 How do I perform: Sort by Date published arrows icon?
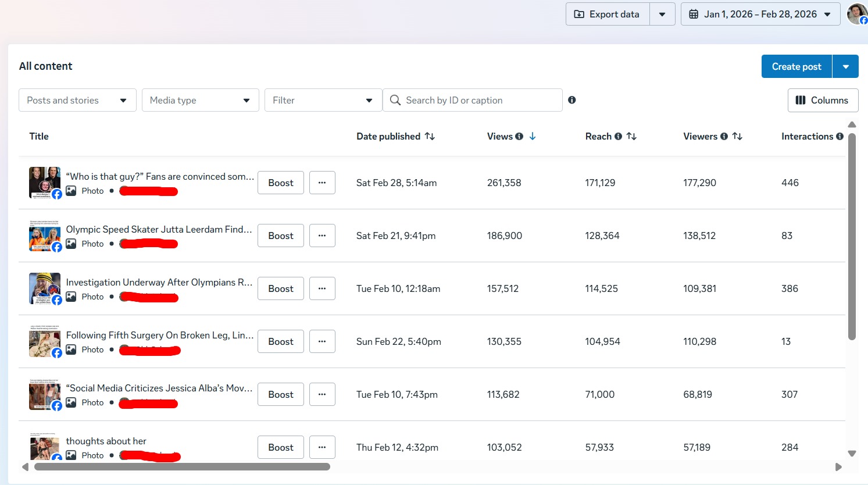point(430,136)
